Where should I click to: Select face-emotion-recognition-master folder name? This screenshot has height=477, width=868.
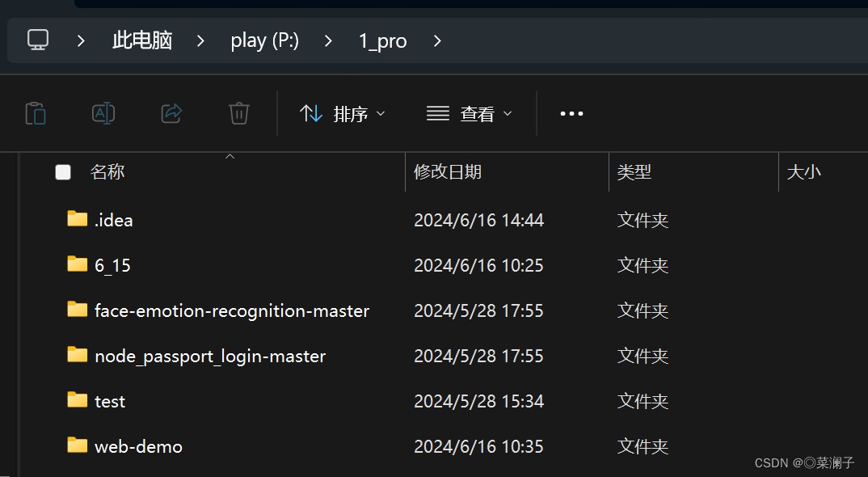pyautogui.click(x=232, y=310)
